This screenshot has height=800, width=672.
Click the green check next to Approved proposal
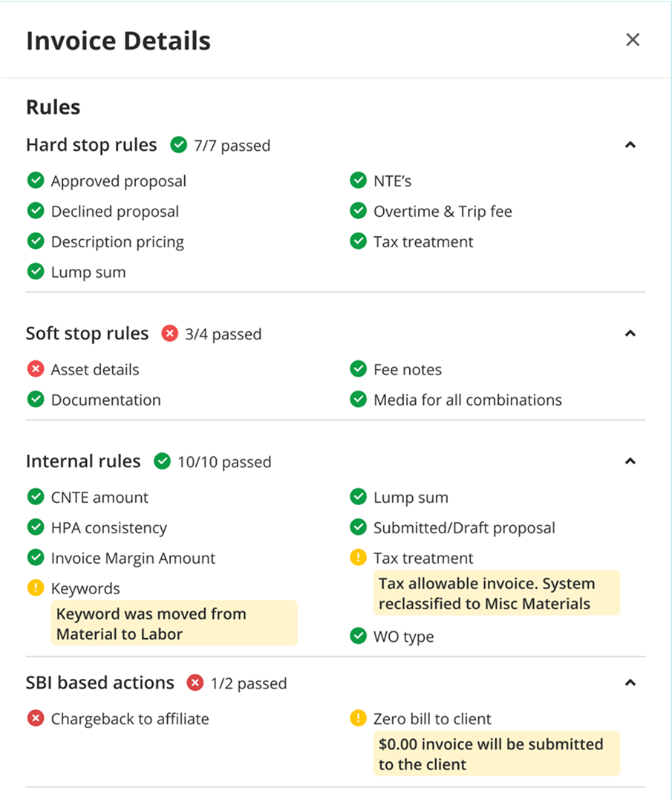click(35, 180)
